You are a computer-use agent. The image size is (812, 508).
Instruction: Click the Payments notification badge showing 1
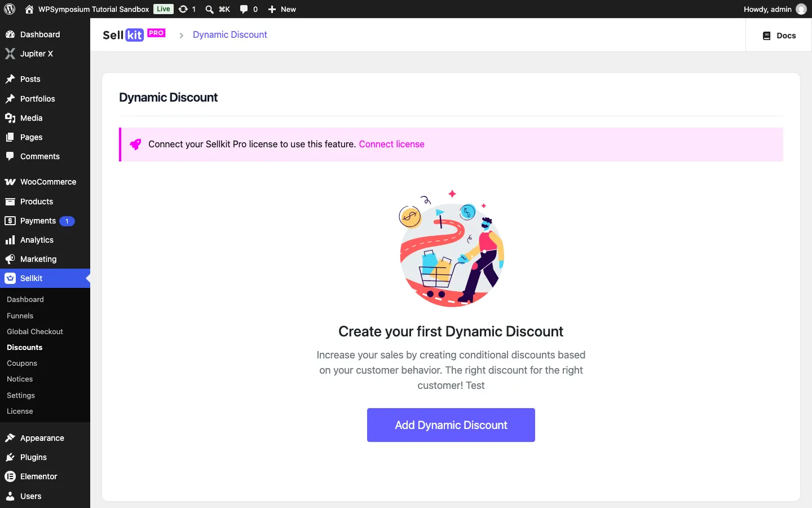coord(67,221)
